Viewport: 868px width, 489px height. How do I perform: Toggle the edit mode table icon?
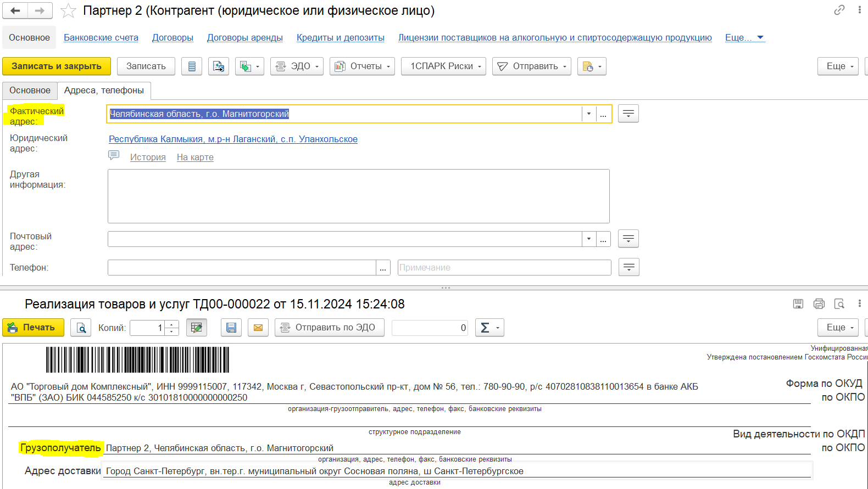(197, 328)
